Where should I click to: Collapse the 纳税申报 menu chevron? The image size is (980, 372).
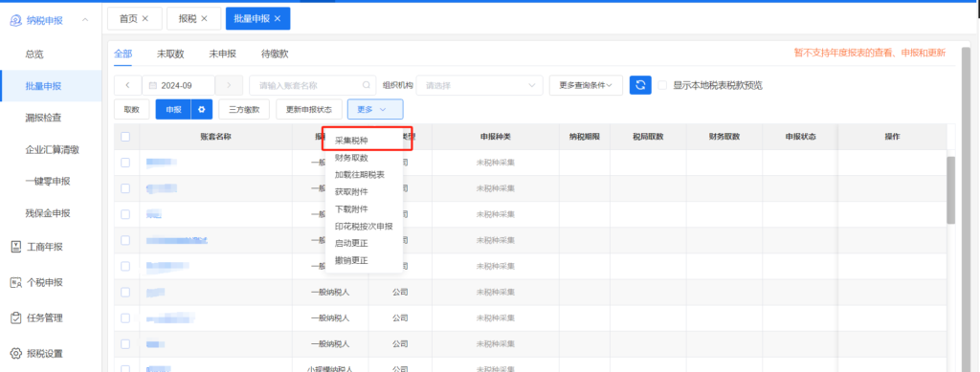[85, 20]
